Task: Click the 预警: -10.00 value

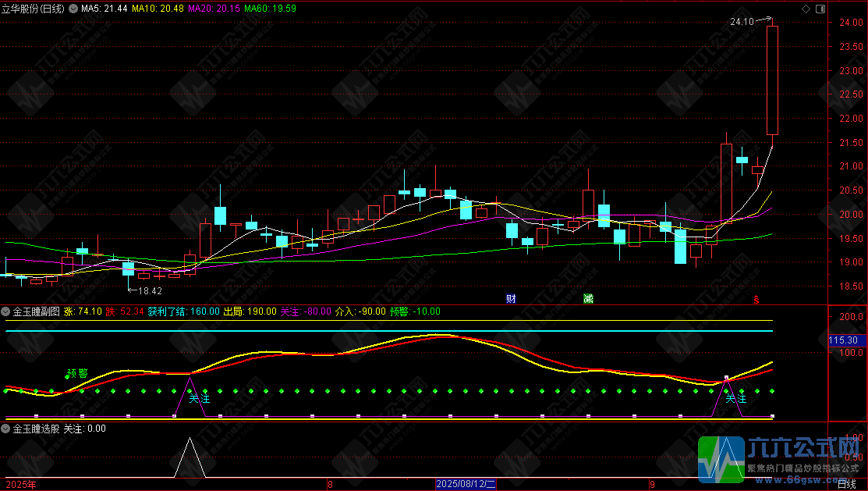Action: pyautogui.click(x=415, y=311)
